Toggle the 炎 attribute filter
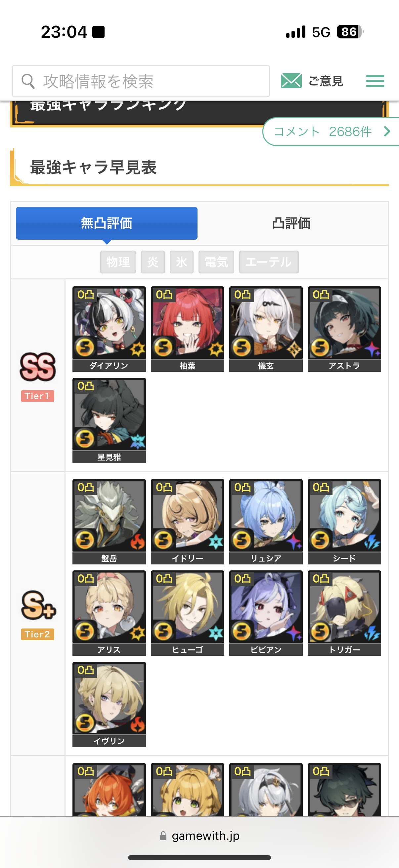This screenshot has width=399, height=868. coord(153,262)
